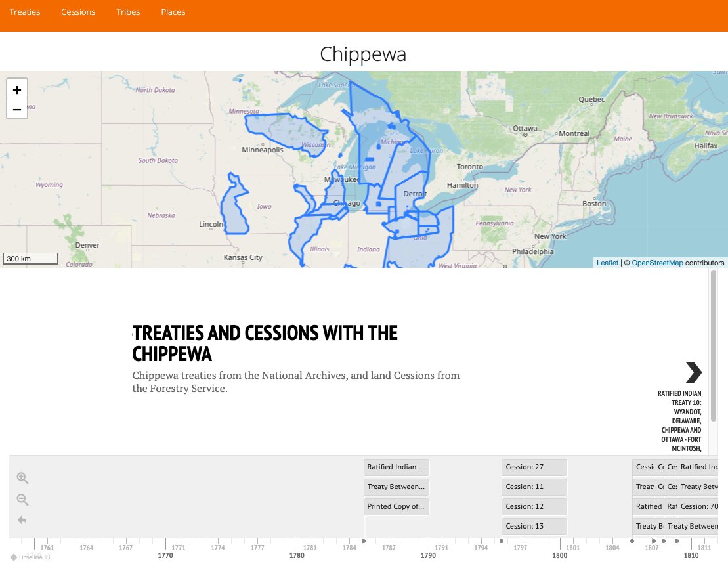
Task: Zoom out on the timeline using the magnifier icon
Action: point(22,500)
